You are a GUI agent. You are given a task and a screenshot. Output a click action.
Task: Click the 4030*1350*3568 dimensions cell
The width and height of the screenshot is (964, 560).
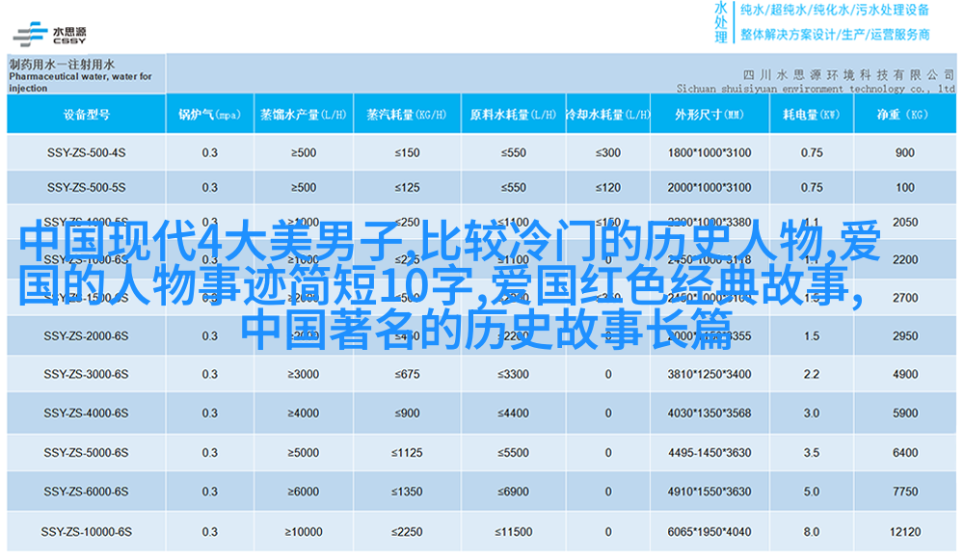point(710,413)
